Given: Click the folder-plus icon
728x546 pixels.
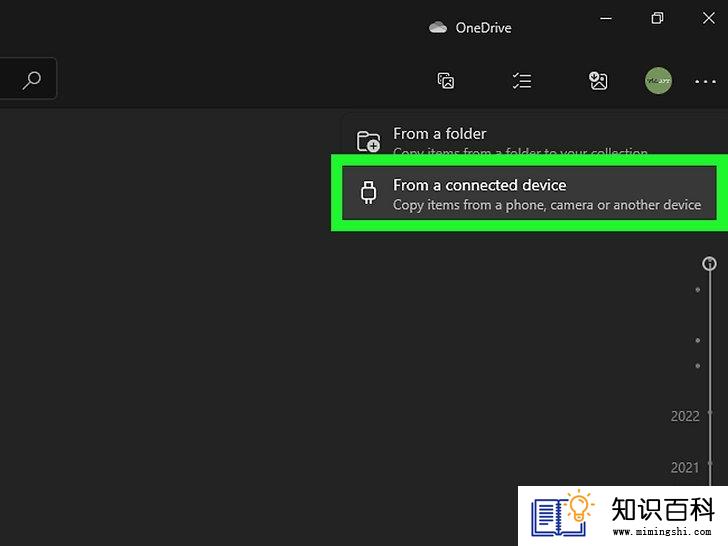Looking at the screenshot, I should 368,141.
